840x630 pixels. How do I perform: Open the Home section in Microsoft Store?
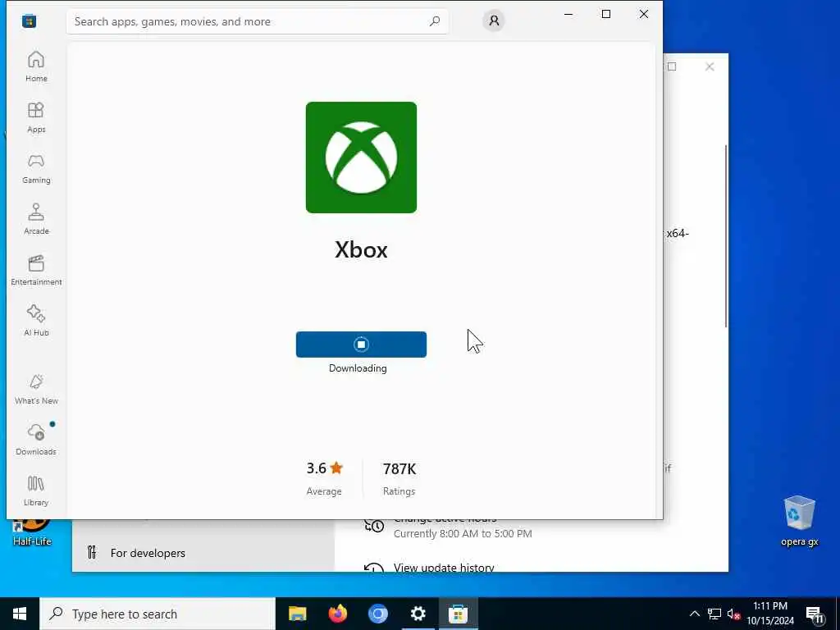coord(36,66)
